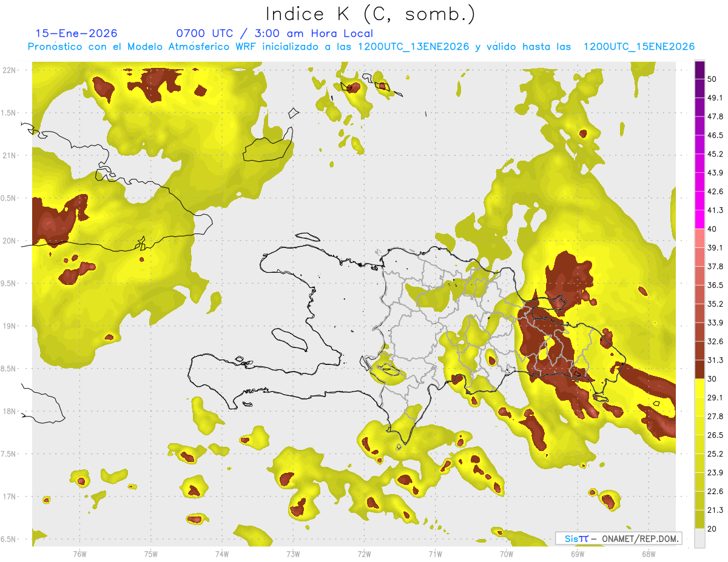Image resolution: width=728 pixels, height=562 pixels.
Task: Click the "75W" longitude label
Action: pos(151,554)
